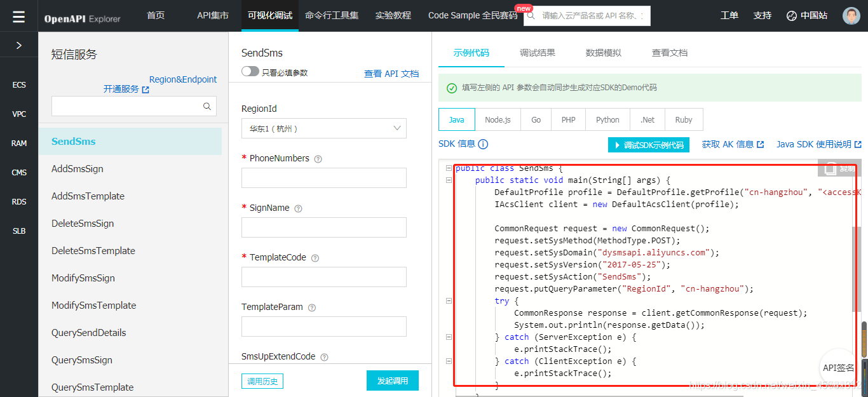This screenshot has width=868, height=397.
Task: Open Java SDK 使用说明 link
Action: tap(819, 144)
